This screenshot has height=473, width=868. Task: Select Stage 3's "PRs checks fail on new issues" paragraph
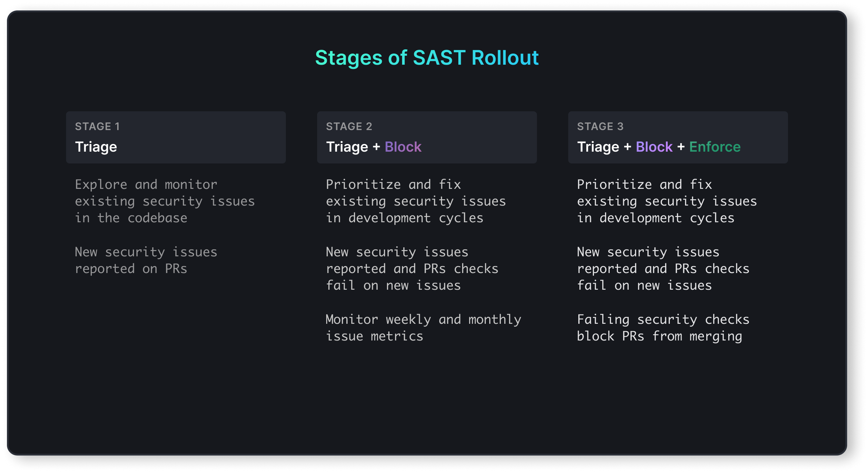pyautogui.click(x=663, y=269)
